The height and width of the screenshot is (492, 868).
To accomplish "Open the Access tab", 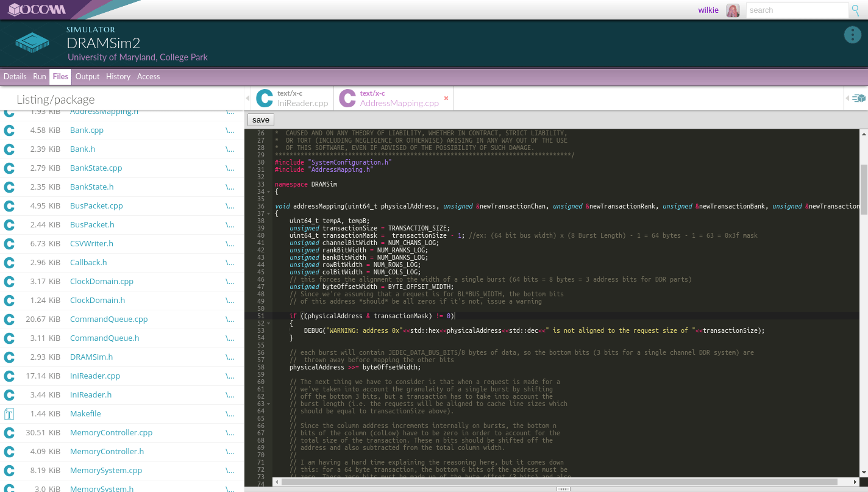I will pyautogui.click(x=148, y=76).
